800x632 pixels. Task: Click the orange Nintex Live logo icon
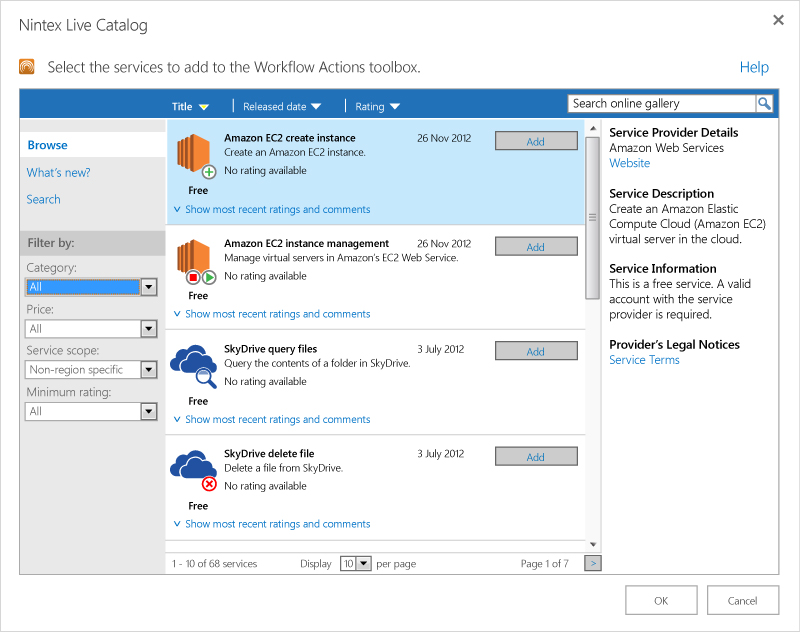tap(27, 67)
